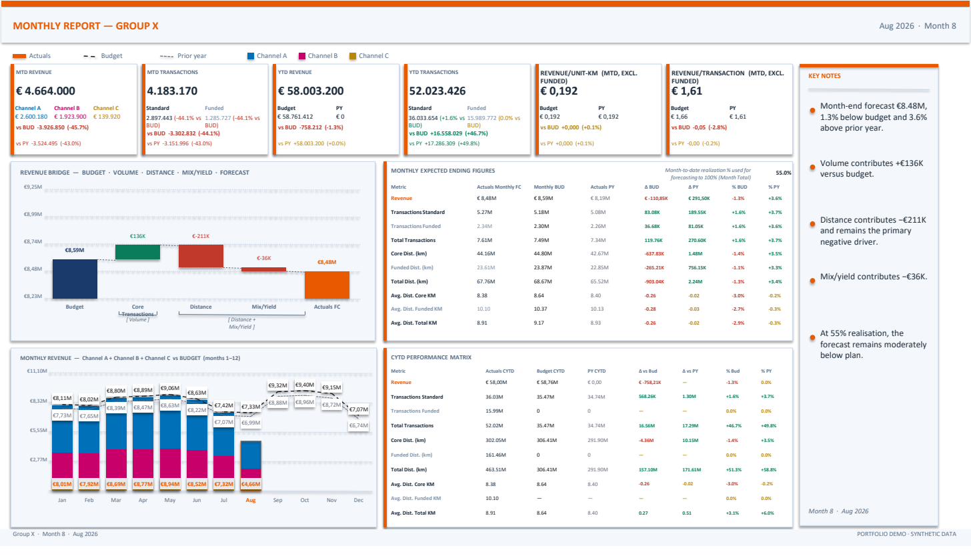Click the Jul stacked revenue bar
Viewport: 971px width, 560px height.
tap(223, 451)
